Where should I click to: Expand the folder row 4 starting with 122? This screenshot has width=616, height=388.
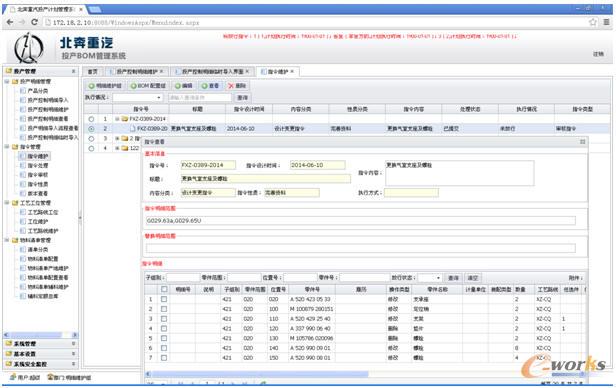[117, 148]
